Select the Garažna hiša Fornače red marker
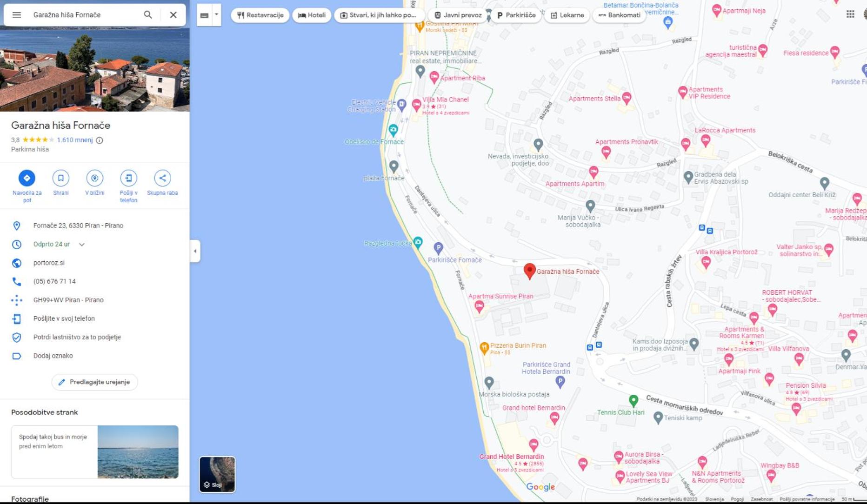 [529, 271]
